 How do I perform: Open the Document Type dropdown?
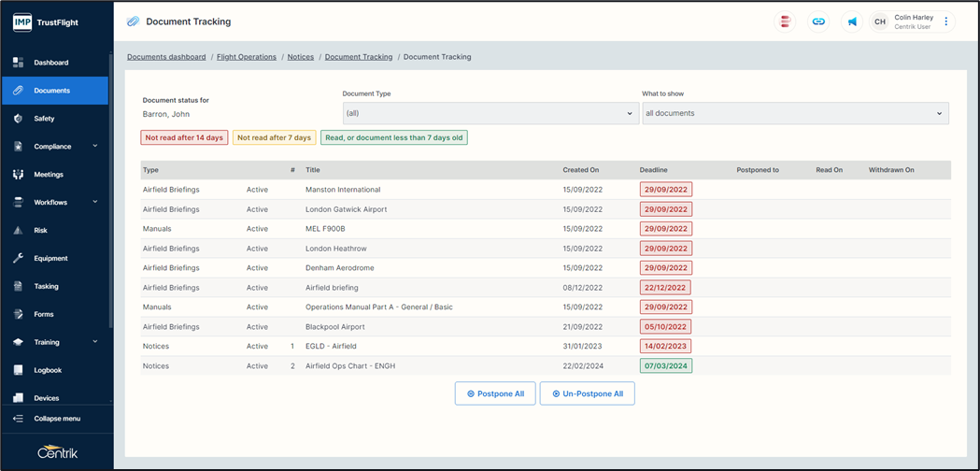point(490,113)
